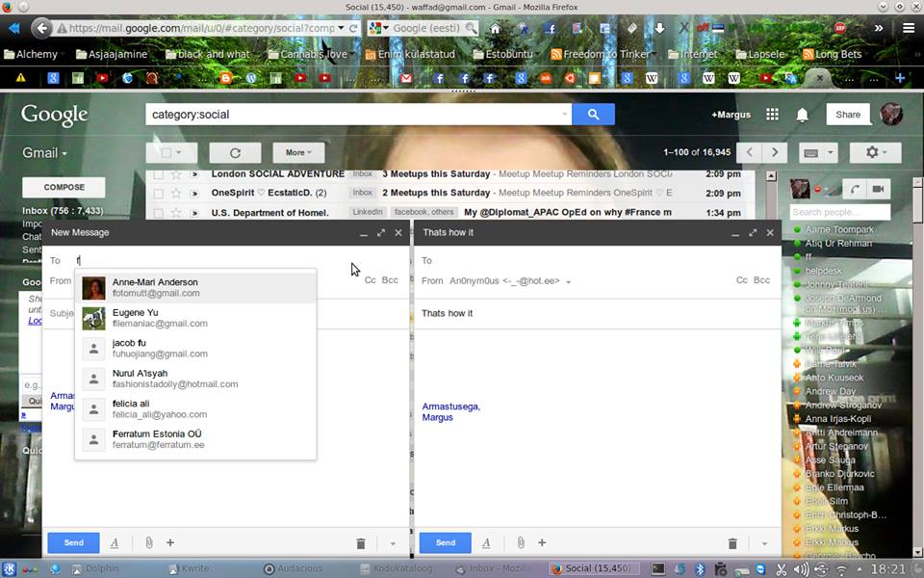The image size is (924, 578).
Task: Open the Freedom to Tinker feed bookmark
Action: coord(600,54)
